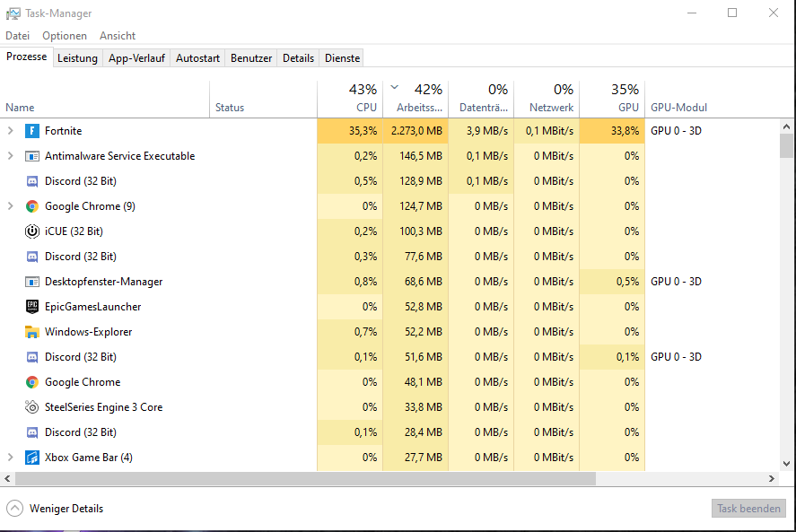Screen dimensions: 796x532
Task: Click the horizontal scrollbar thumb
Action: pos(305,479)
